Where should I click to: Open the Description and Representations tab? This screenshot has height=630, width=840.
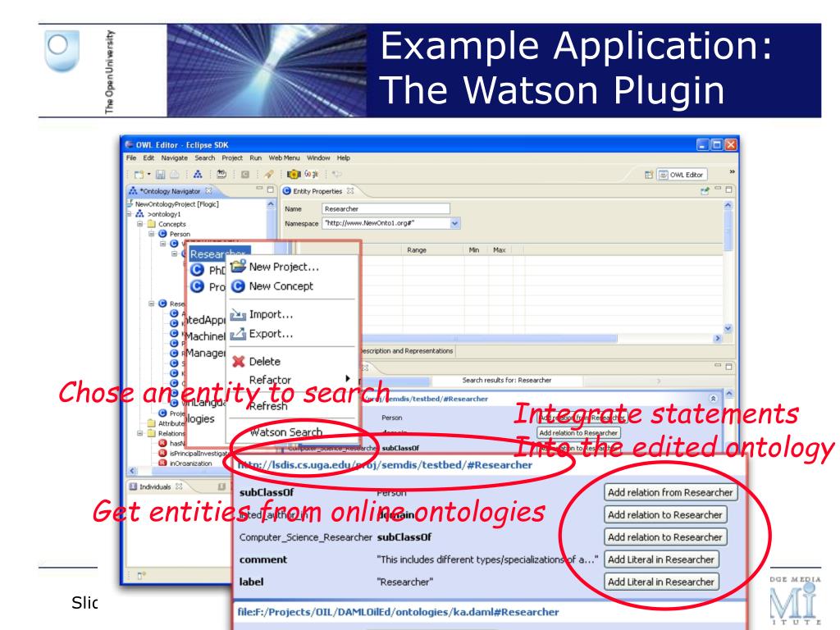tap(407, 351)
